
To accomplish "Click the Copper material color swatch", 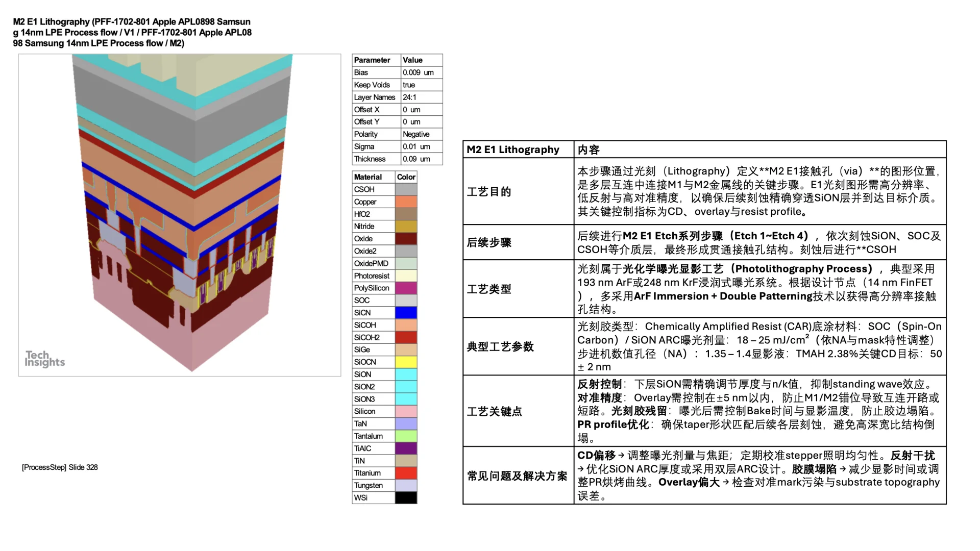I will [406, 202].
